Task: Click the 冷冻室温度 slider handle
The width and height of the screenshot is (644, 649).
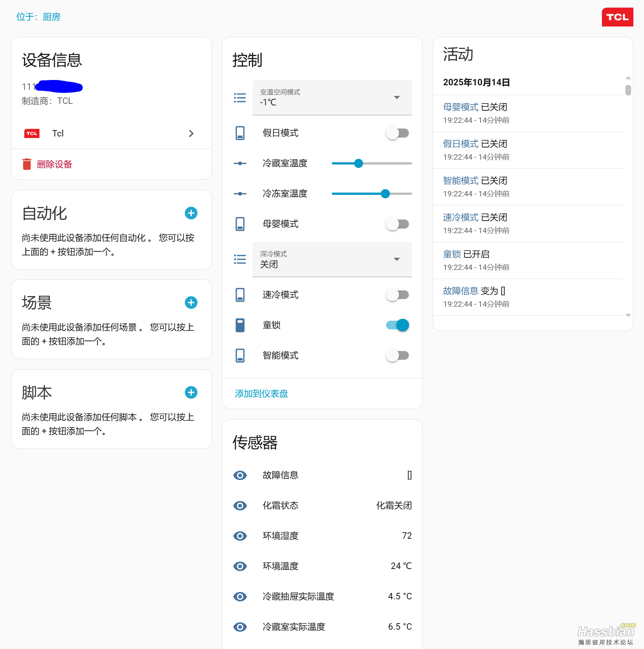Action: point(385,194)
